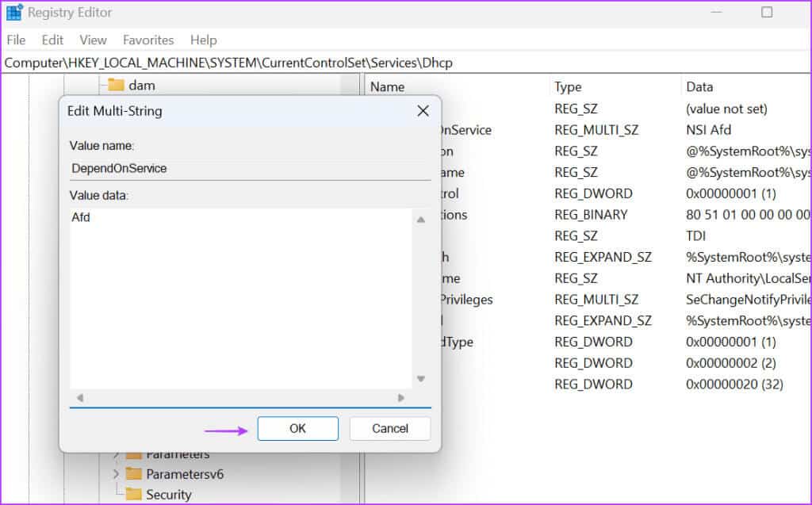Click the scroll down arrow in Value data

click(x=421, y=379)
